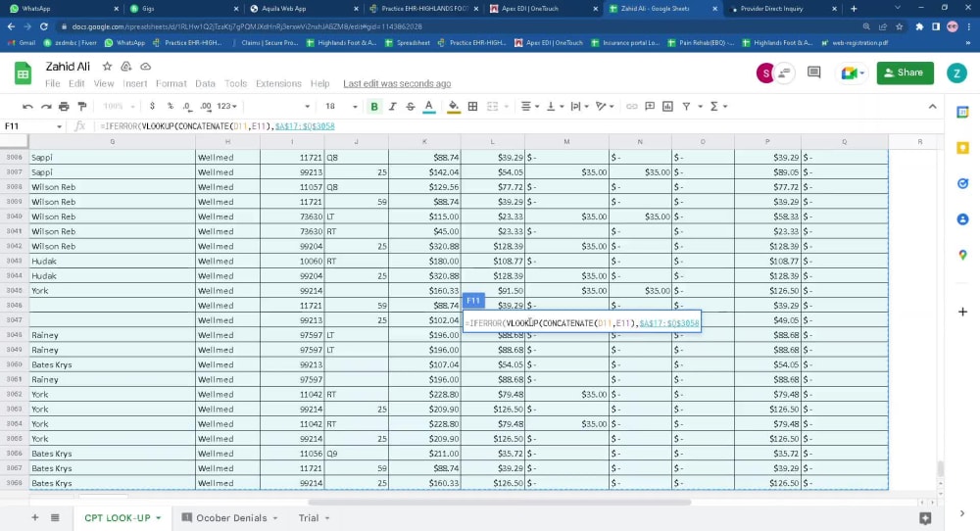Open the Borders tool
This screenshot has width=980, height=531.
[473, 106]
